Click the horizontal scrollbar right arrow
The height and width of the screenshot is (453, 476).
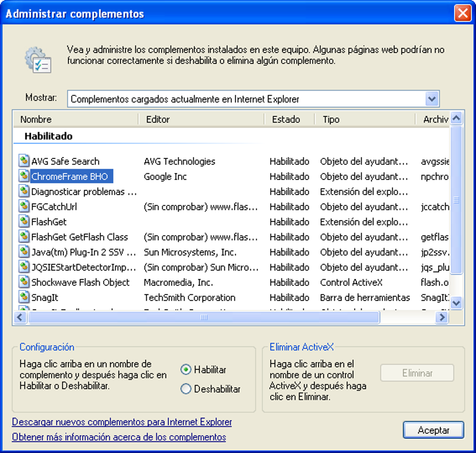click(x=442, y=318)
